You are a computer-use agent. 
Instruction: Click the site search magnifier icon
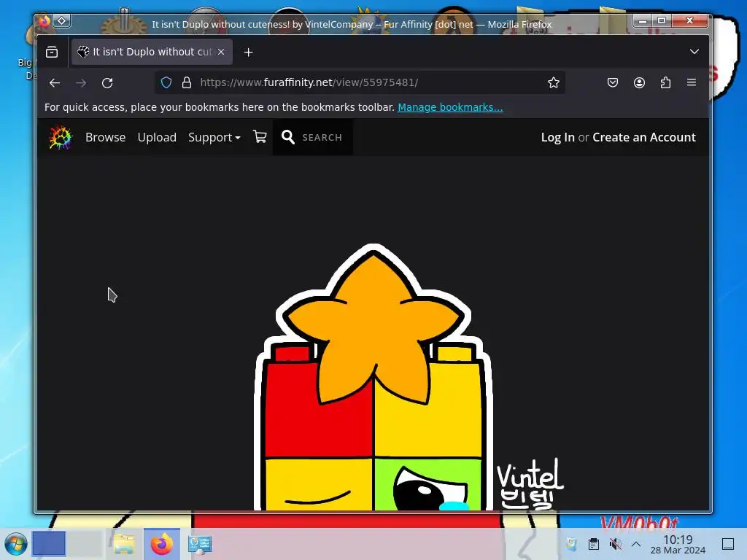point(287,137)
